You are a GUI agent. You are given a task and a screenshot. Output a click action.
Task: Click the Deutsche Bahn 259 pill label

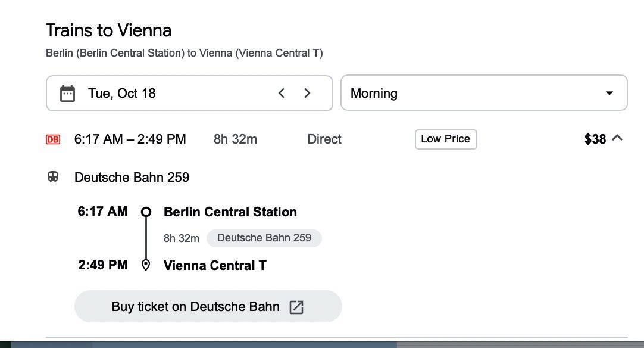click(x=264, y=238)
